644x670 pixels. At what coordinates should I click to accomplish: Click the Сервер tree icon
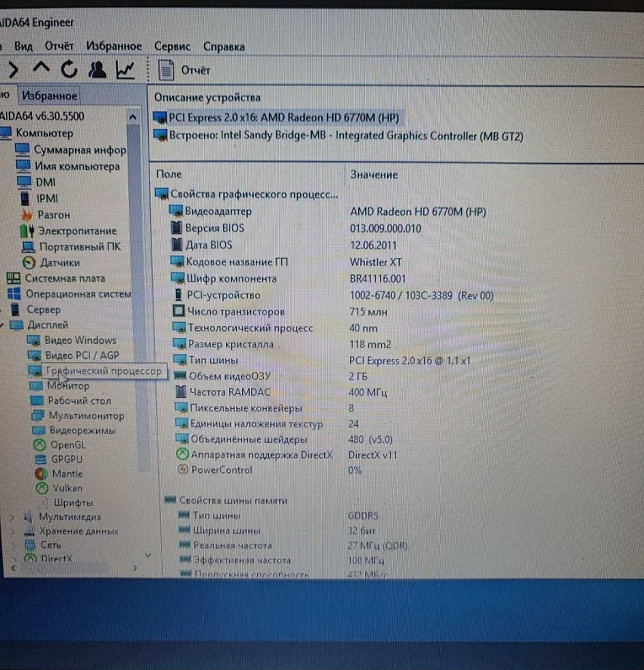pyautogui.click(x=15, y=309)
